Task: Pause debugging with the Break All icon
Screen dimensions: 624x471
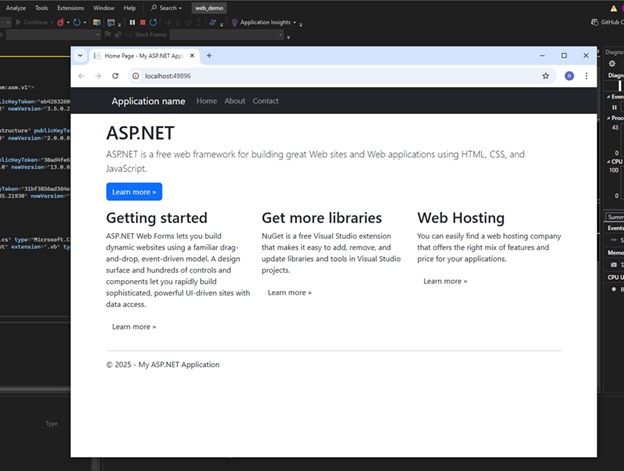Action: click(x=133, y=22)
